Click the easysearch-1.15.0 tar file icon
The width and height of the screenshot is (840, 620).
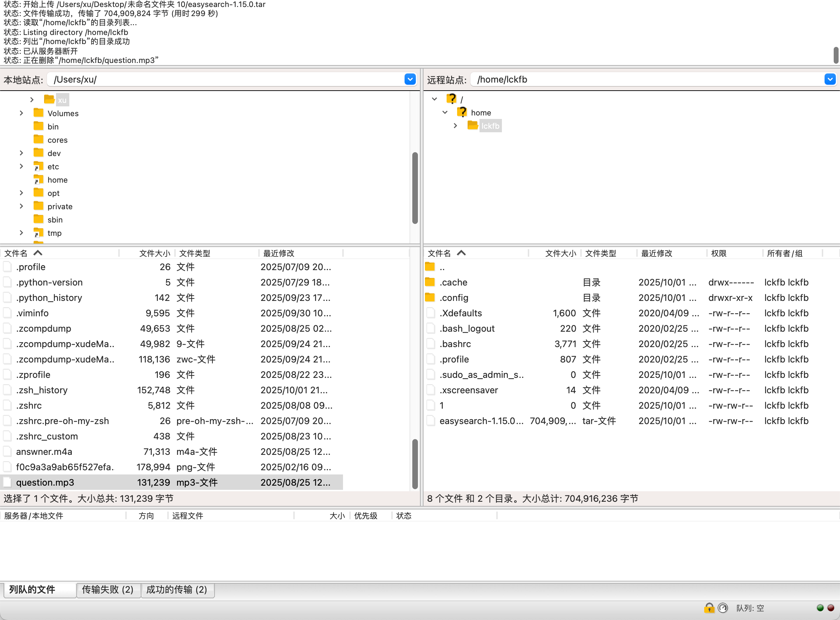(x=430, y=421)
